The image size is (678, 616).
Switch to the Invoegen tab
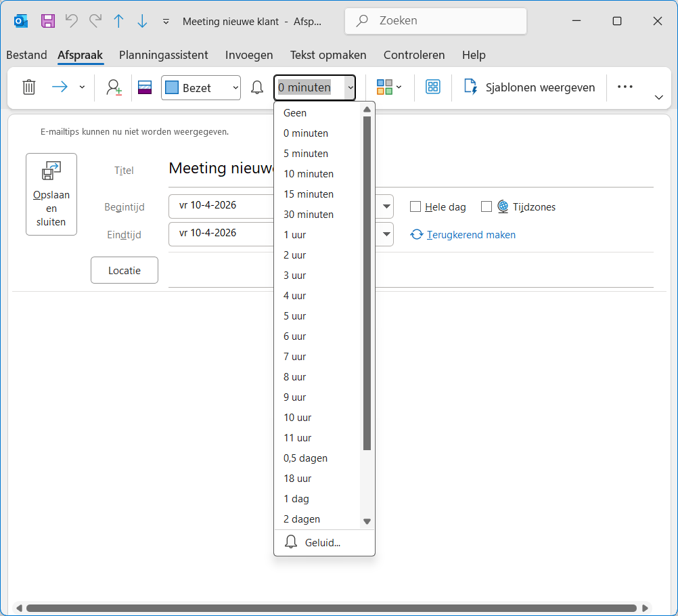(x=249, y=55)
